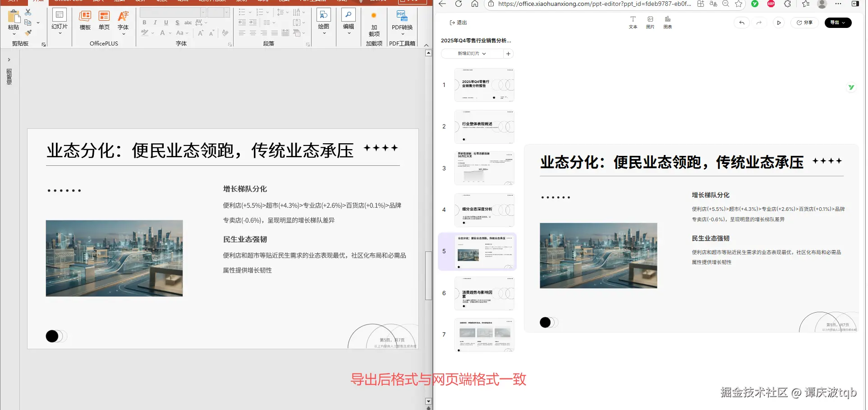Collapse the PowerPoint ribbon with chevron
The width and height of the screenshot is (868, 410).
[x=426, y=45]
